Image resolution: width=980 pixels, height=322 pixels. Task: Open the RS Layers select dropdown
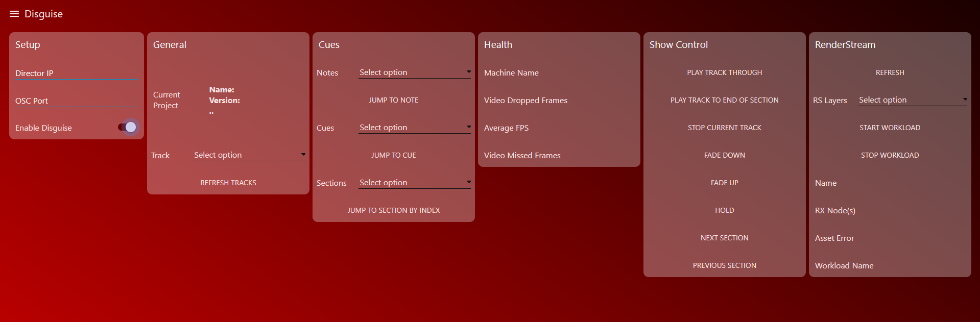tap(913, 100)
